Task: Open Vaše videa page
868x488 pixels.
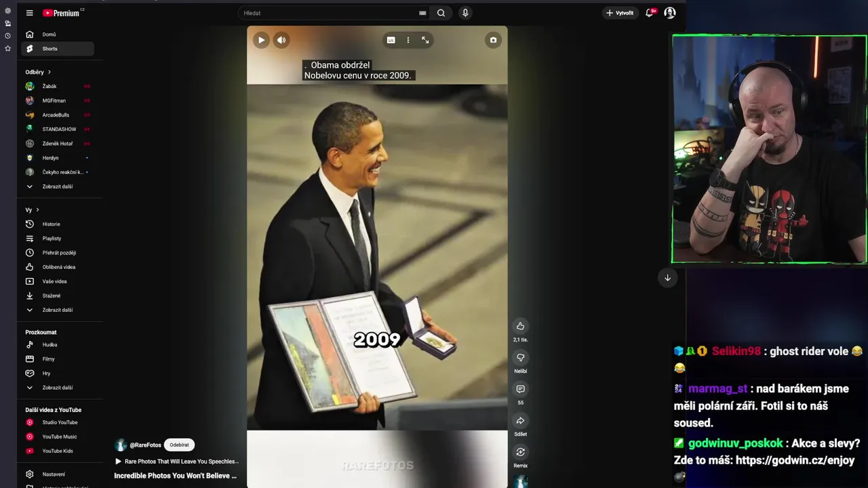Action: tap(58, 281)
